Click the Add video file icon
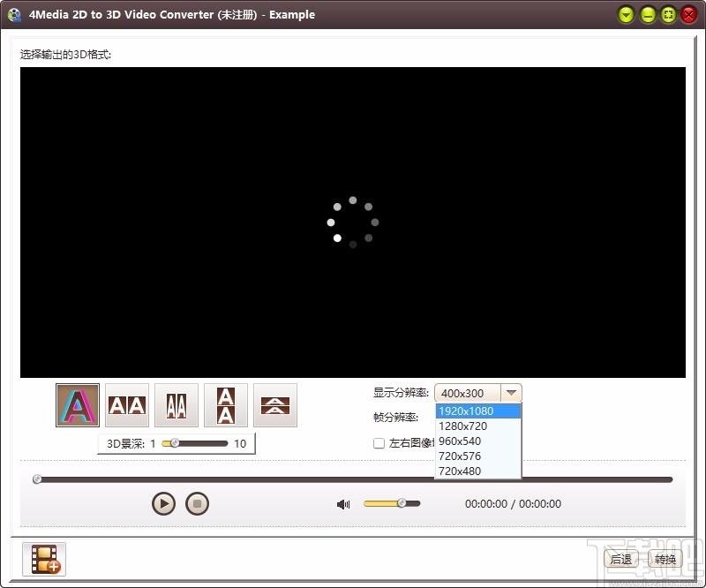Image resolution: width=706 pixels, height=588 pixels. click(44, 559)
